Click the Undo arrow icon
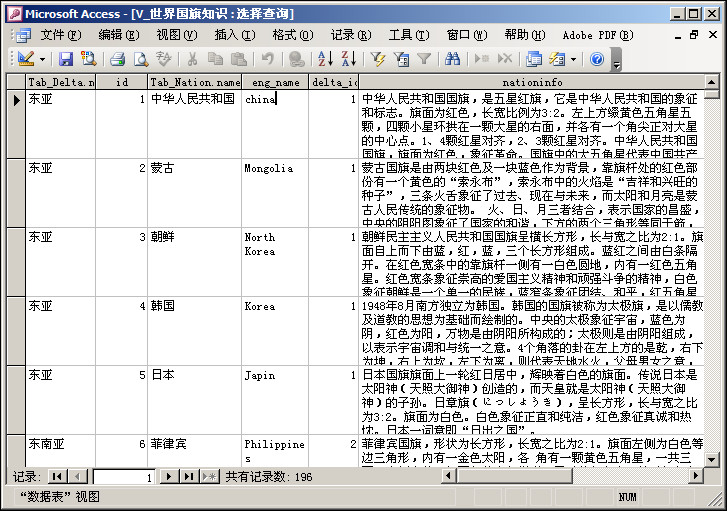Image resolution: width=727 pixels, height=511 pixels. [268, 59]
